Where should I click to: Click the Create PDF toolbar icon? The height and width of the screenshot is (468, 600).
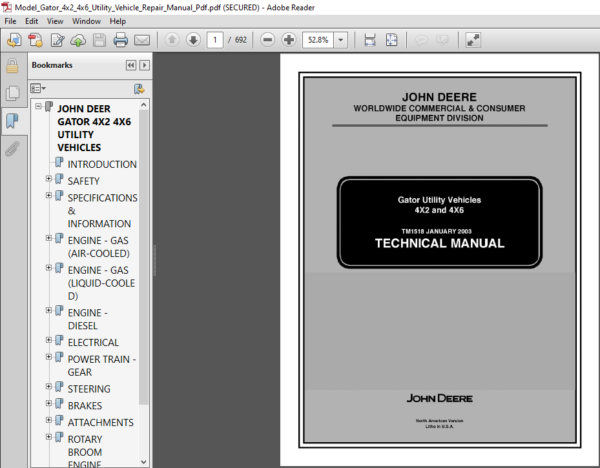(36, 40)
